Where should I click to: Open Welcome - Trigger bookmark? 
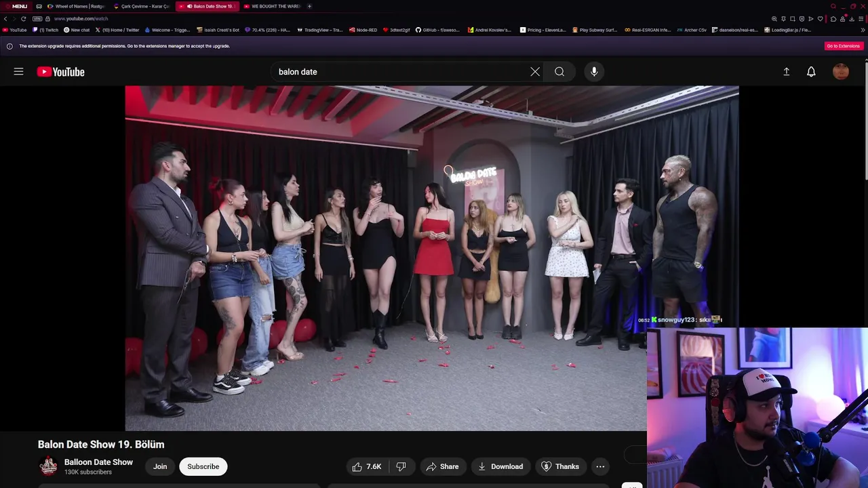pos(167,30)
